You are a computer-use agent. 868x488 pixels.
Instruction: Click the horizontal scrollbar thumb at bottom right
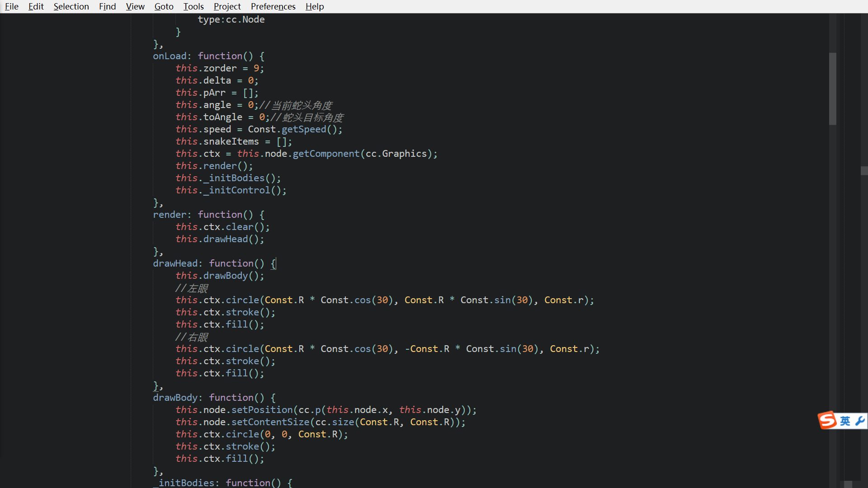click(848, 484)
